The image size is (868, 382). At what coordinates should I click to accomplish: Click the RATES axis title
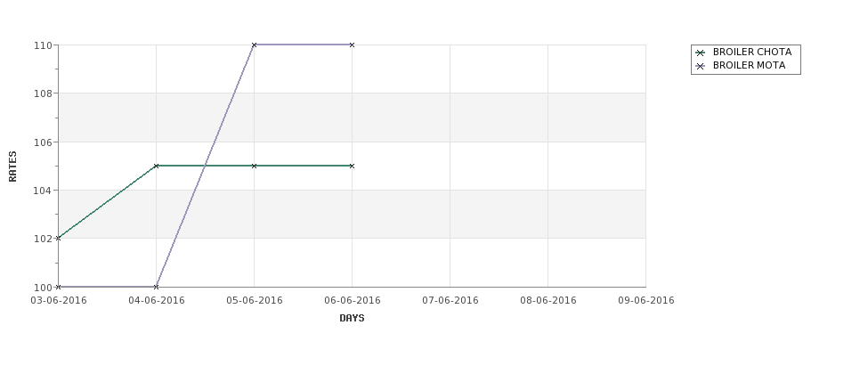point(12,167)
